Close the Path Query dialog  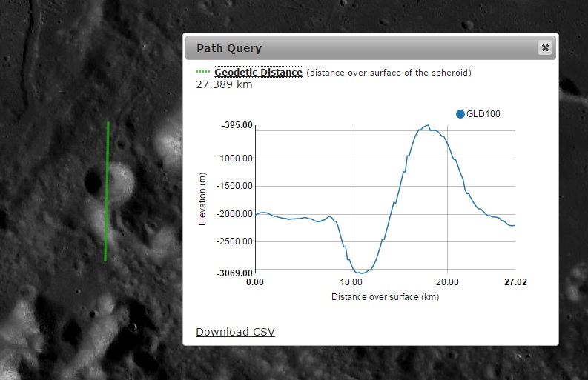[545, 47]
